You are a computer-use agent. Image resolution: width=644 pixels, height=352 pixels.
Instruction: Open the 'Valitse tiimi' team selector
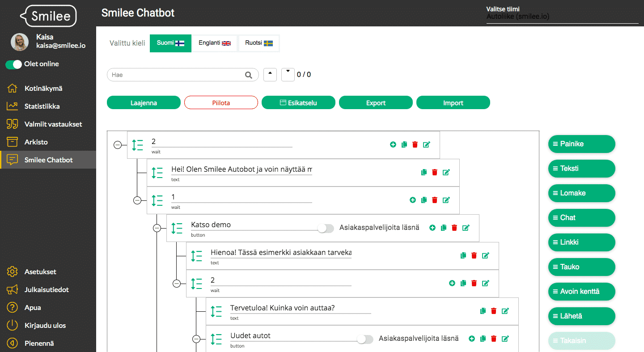tap(562, 17)
